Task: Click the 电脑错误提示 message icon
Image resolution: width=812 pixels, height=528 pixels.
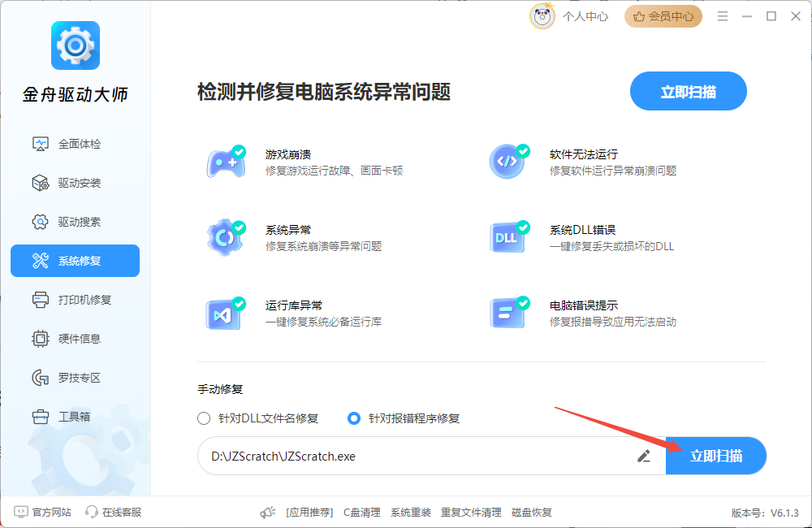Action: click(510, 313)
